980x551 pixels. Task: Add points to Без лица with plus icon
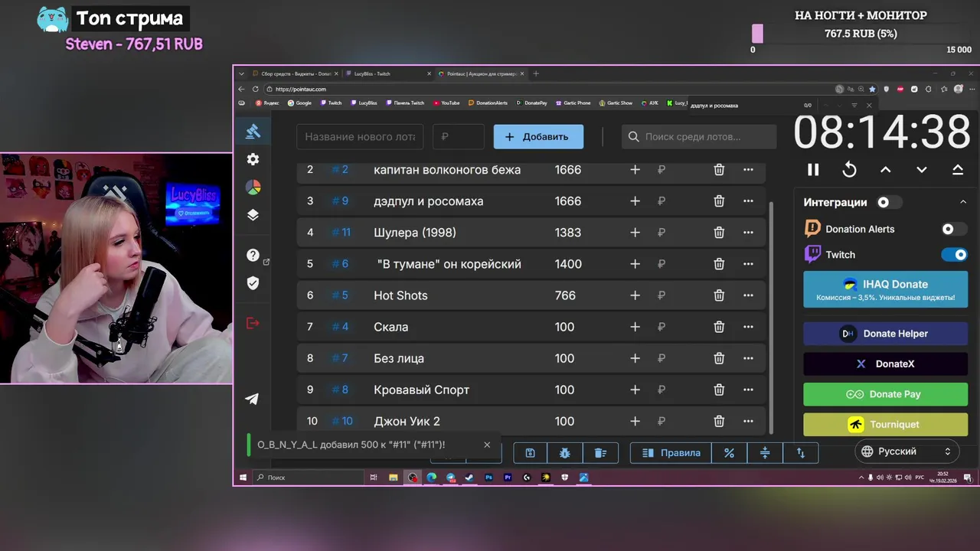point(635,358)
